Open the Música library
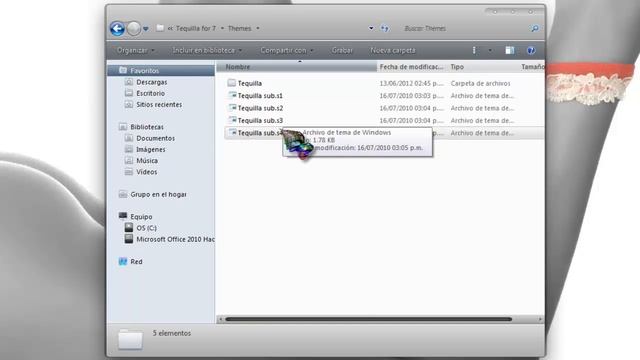Viewport: 640px width, 360px height. (x=147, y=161)
